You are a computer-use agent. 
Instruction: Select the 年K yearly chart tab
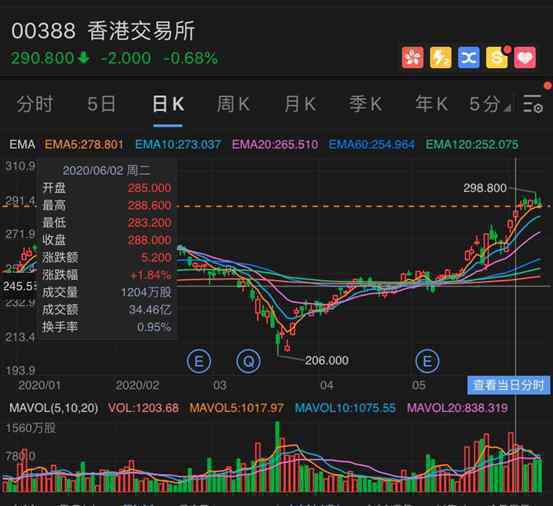(432, 104)
